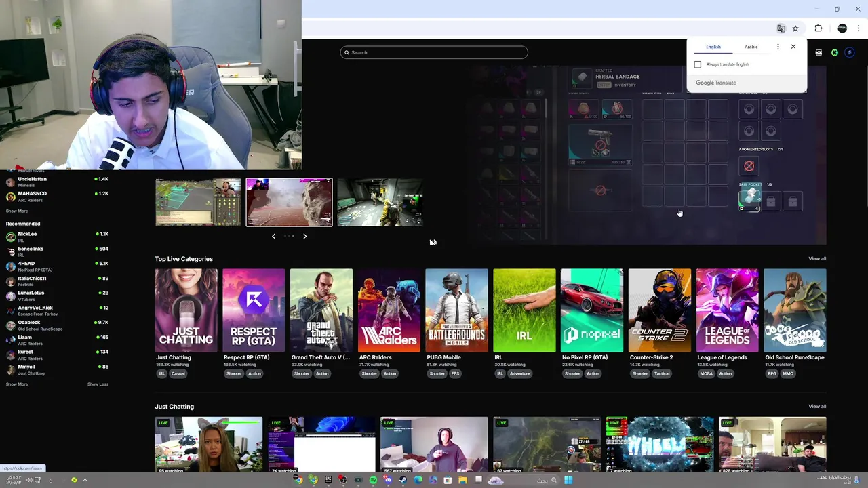The height and width of the screenshot is (488, 868).
Task: Open Mmyoll avatar in sidebar
Action: tap(10, 369)
